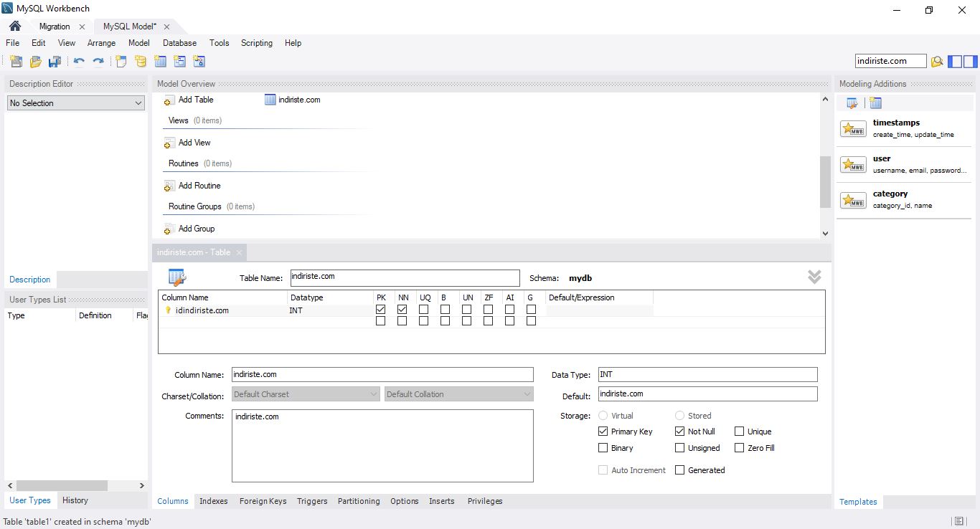This screenshot has width=980, height=529.
Task: Click the User Types List horizontal scrollbar thumb
Action: pos(62,485)
